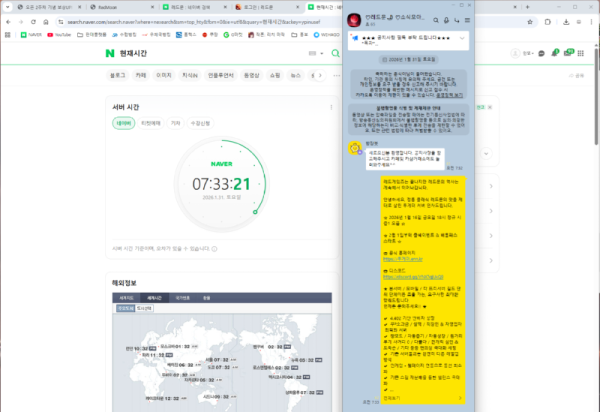Viewport: 600px width, 412px height.
Task: Search within the KakaoTalk chat room
Action: [x=436, y=20]
